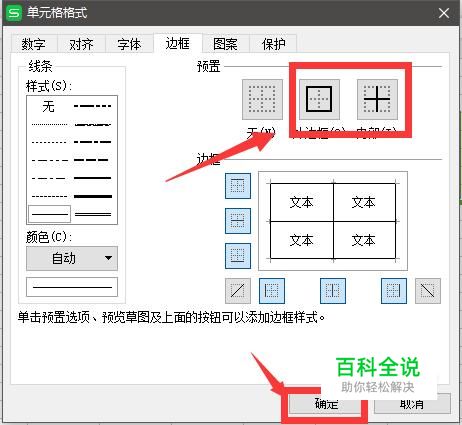462x425 pixels.
Task: Select the thickest solid line style
Action: click(x=93, y=196)
